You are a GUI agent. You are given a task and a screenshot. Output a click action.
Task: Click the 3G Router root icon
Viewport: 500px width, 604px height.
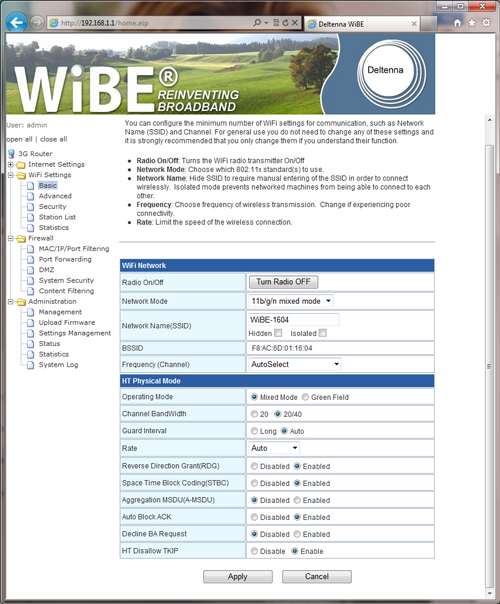12,154
